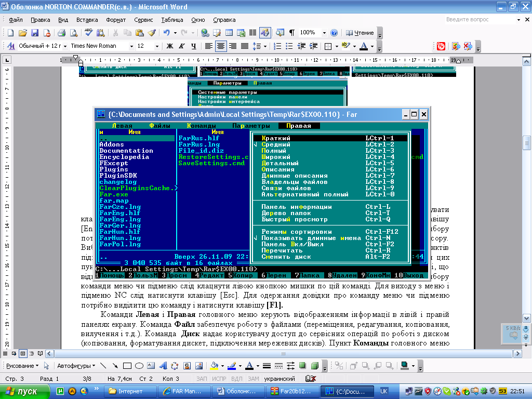
Task: Click the Print icon in the standard toolbar
Action: click(61, 33)
